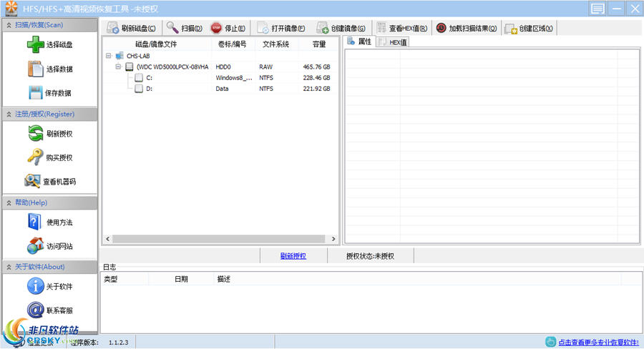Switch to the HEX值 tab

coord(393,42)
